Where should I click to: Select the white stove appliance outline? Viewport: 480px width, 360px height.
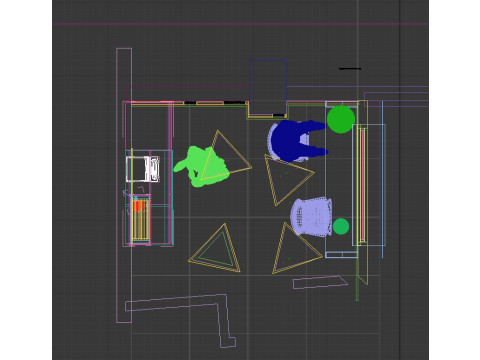click(143, 169)
